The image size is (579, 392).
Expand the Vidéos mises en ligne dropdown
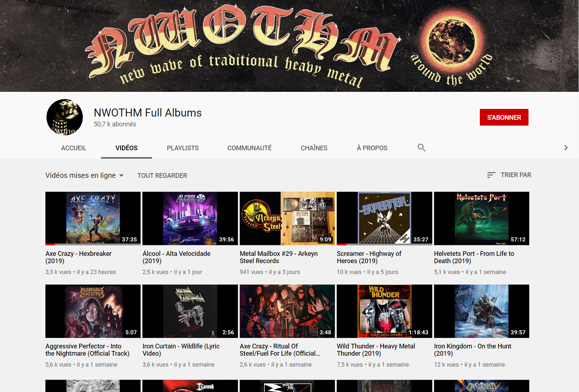tap(85, 175)
